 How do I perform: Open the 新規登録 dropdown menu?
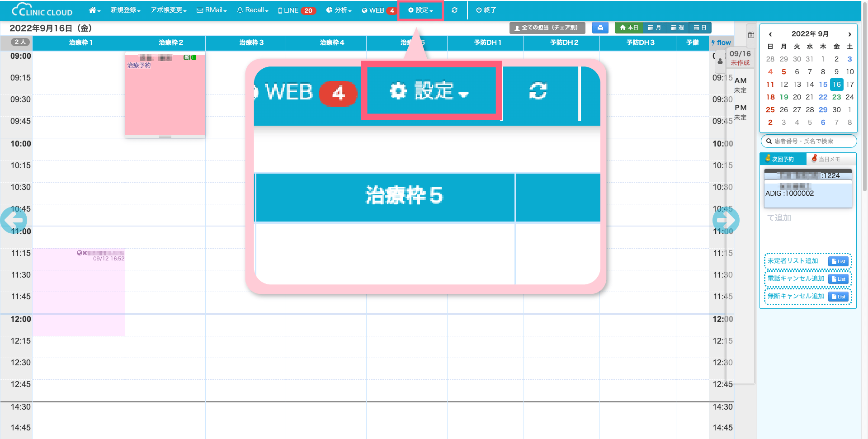125,10
